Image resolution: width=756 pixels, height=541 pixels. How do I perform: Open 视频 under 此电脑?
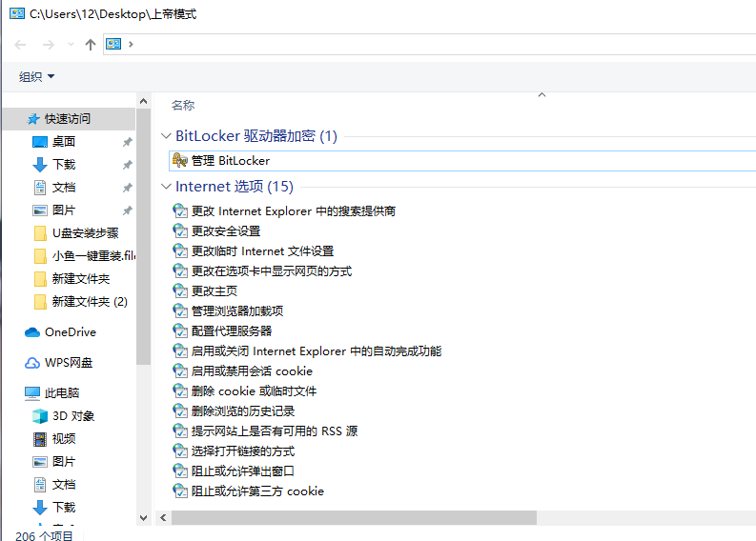64,439
